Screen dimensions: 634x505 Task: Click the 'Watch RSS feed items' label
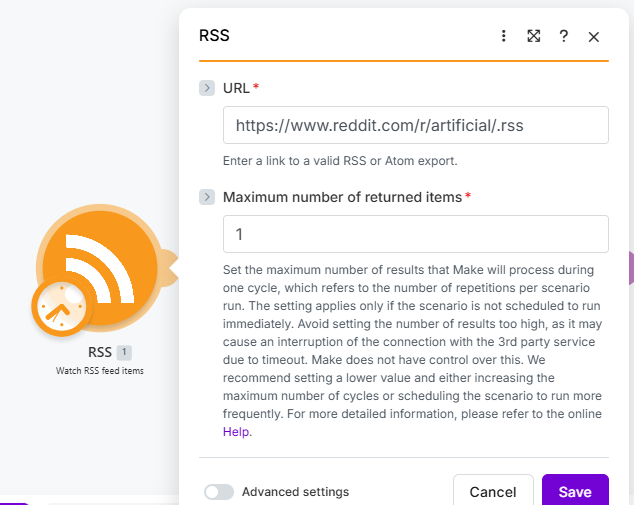click(x=99, y=371)
